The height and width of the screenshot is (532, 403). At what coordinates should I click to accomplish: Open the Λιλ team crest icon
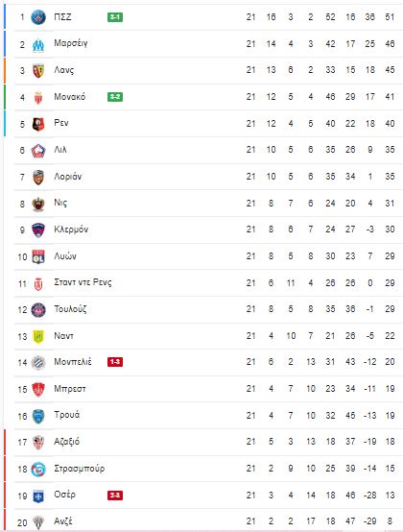[x=38, y=151]
